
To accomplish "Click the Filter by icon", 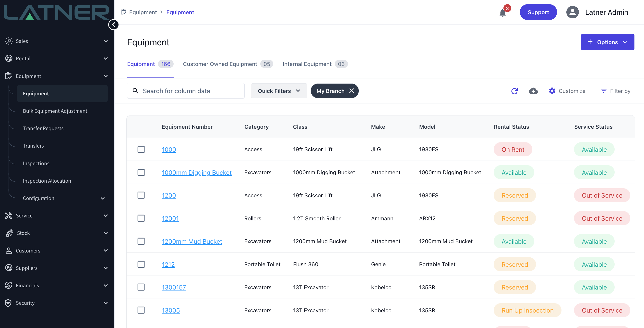I will 603,91.
